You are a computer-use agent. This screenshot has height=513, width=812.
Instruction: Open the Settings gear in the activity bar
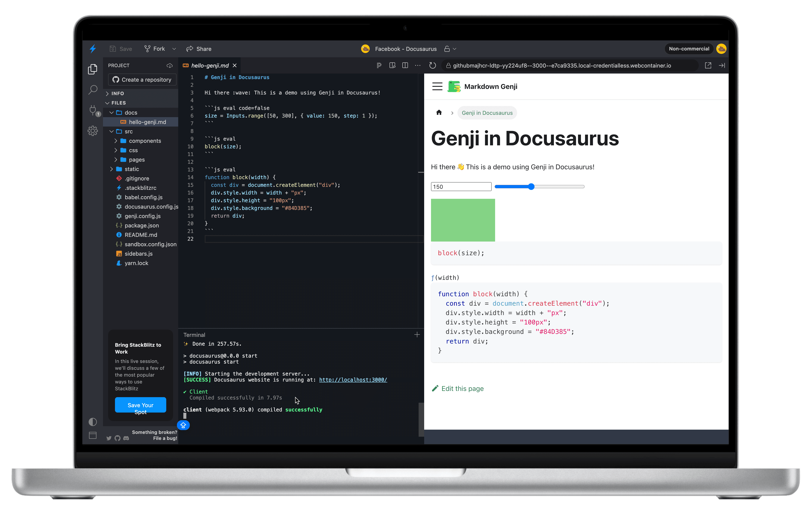(93, 131)
